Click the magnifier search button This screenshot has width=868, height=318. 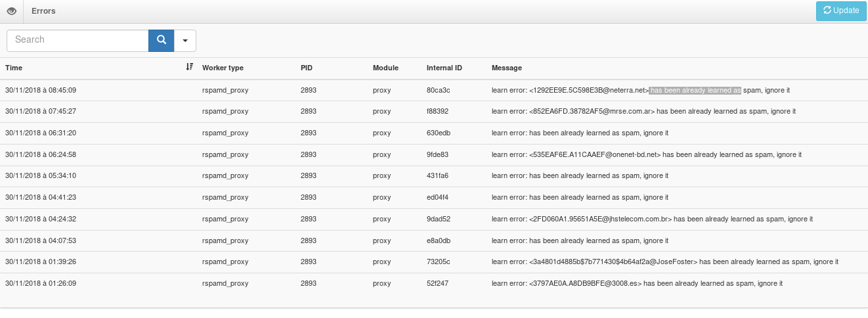[162, 40]
